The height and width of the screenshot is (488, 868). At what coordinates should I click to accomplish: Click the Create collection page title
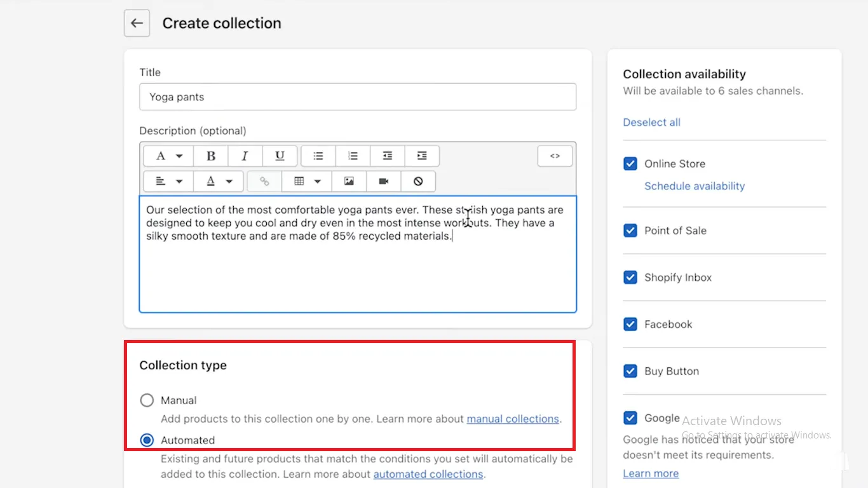click(222, 24)
